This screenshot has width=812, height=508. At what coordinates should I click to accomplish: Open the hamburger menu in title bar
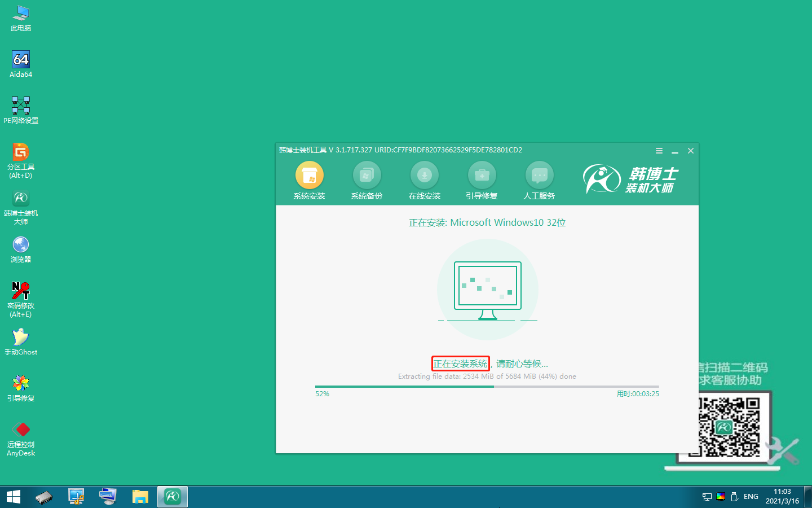click(x=659, y=151)
